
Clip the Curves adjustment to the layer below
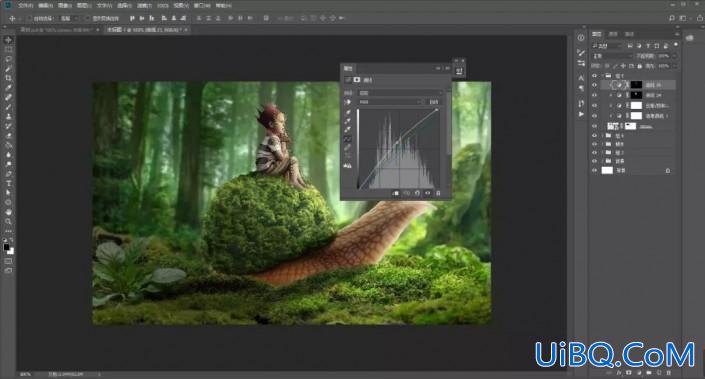[x=395, y=193]
